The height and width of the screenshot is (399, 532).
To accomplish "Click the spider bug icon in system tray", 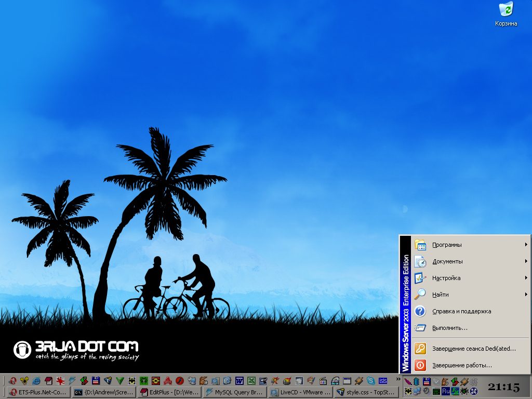I will [464, 391].
